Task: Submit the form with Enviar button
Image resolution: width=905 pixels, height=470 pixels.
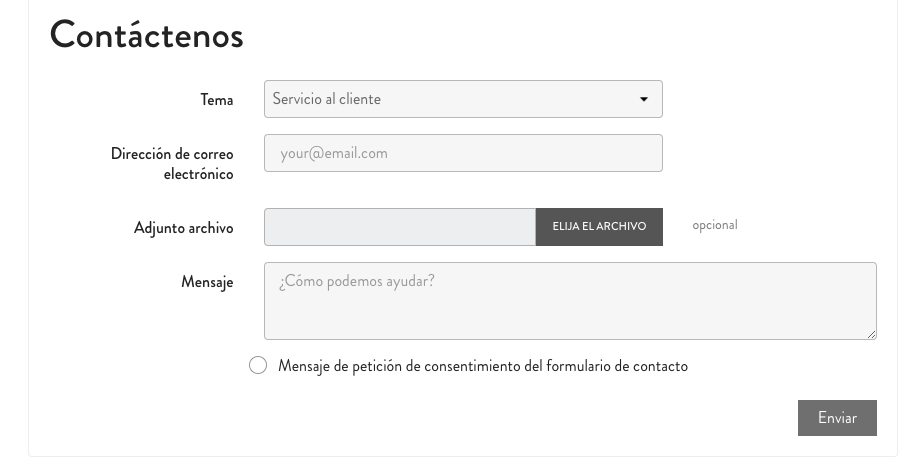Action: pyautogui.click(x=837, y=418)
